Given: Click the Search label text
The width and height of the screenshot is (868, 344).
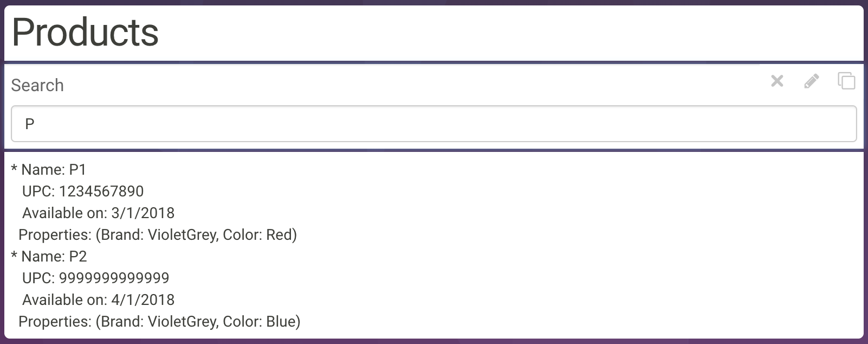Looking at the screenshot, I should [37, 85].
